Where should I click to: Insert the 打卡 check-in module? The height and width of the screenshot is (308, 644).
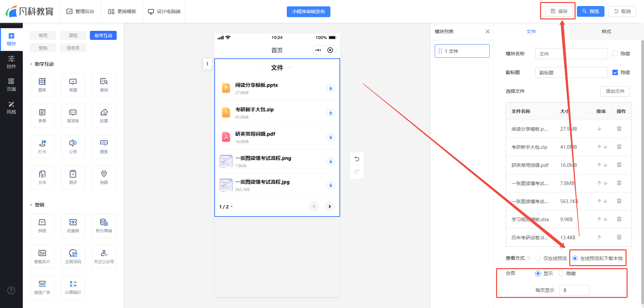(42, 147)
